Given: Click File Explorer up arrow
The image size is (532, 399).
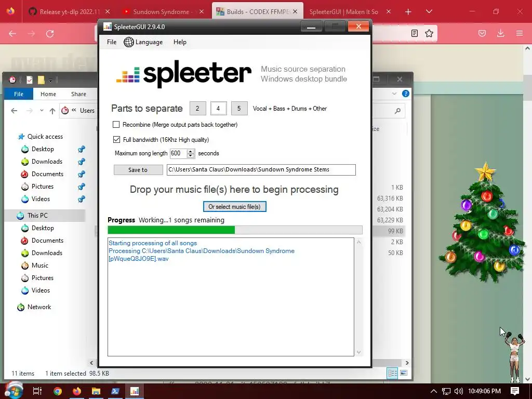Looking at the screenshot, I should (52, 111).
